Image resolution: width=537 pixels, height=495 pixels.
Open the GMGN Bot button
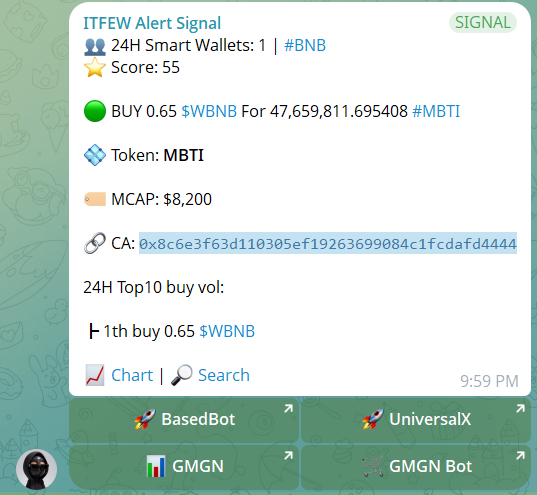[x=416, y=467]
